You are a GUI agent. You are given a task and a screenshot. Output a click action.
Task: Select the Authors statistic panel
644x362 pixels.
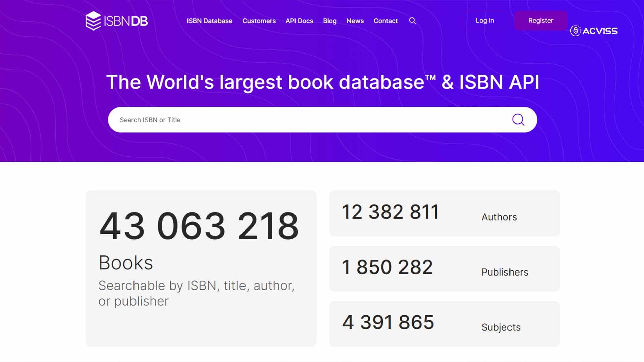tap(445, 213)
